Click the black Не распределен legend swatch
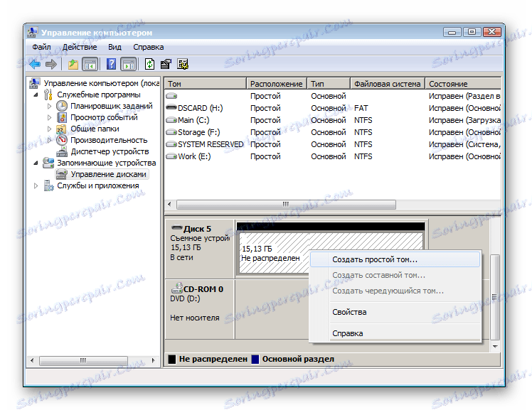The height and width of the screenshot is (410, 532). [x=172, y=359]
